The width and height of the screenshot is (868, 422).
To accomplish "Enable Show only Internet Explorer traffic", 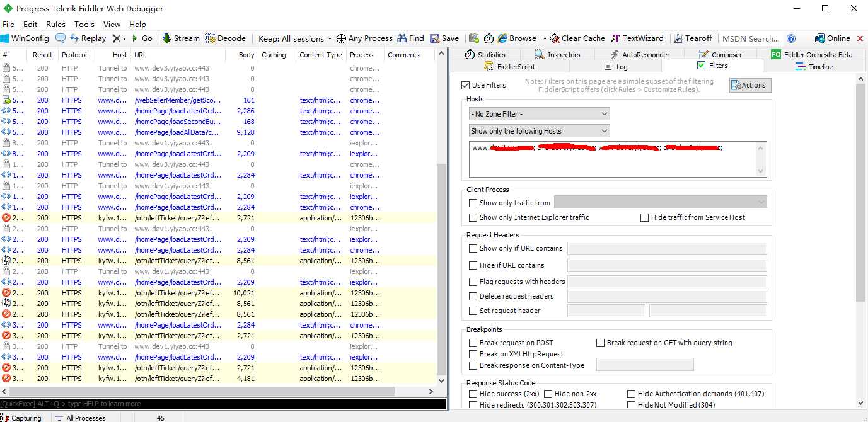I will tap(473, 217).
